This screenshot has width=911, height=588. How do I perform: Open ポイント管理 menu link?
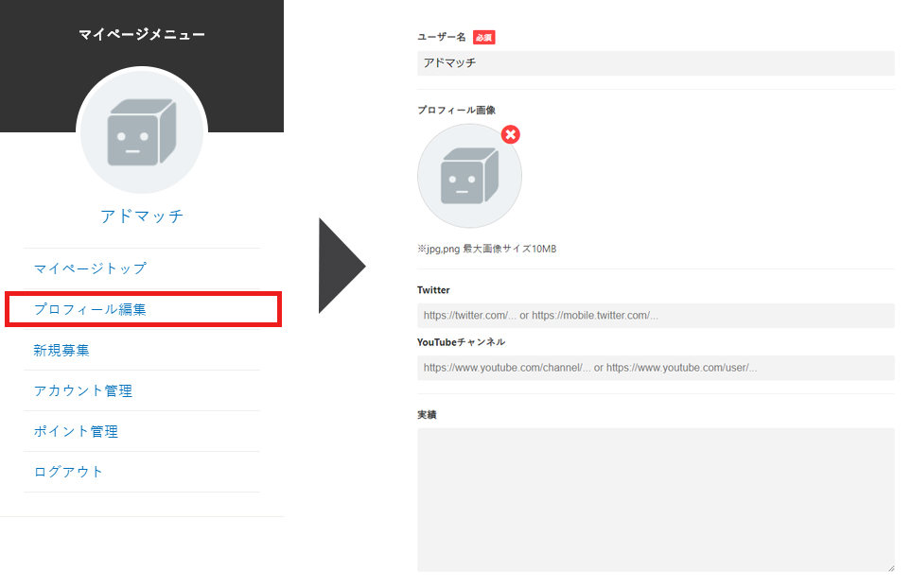(76, 431)
